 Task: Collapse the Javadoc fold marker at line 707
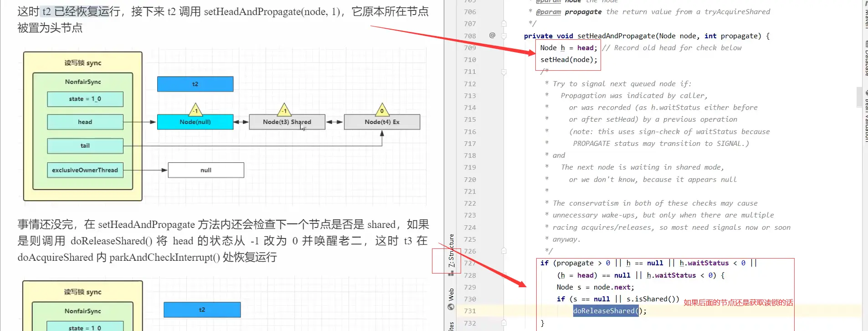[504, 23]
